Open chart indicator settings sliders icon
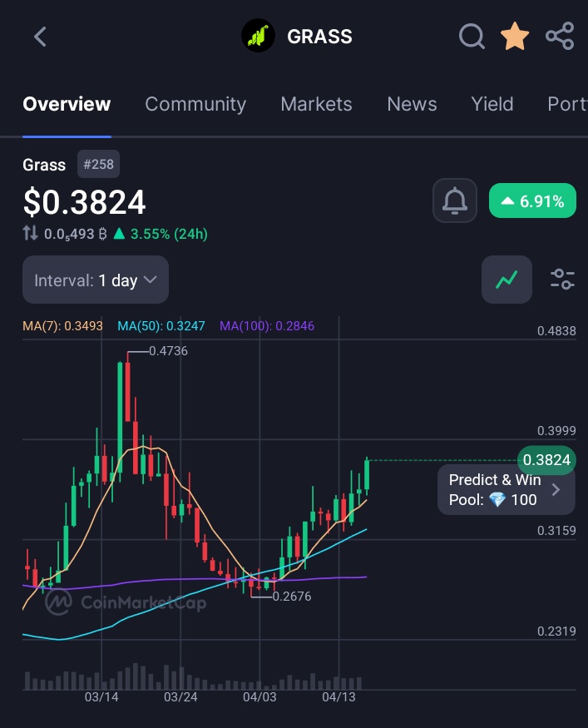Screen dimensions: 588x728 coord(562,280)
